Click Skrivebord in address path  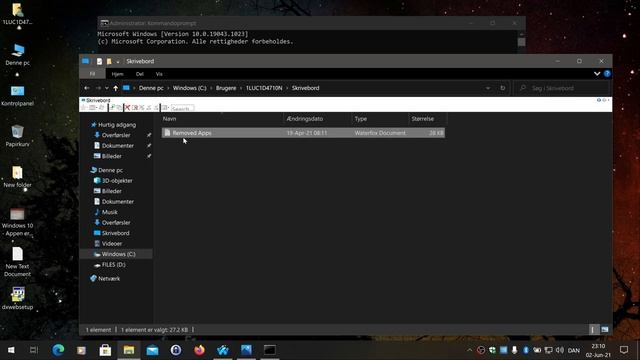[x=305, y=88]
